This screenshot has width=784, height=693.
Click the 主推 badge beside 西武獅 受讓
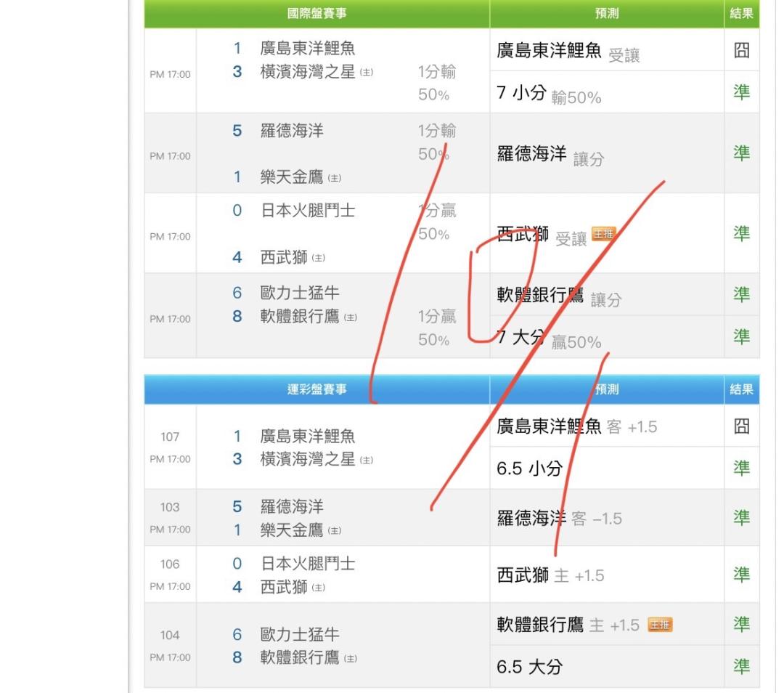603,234
